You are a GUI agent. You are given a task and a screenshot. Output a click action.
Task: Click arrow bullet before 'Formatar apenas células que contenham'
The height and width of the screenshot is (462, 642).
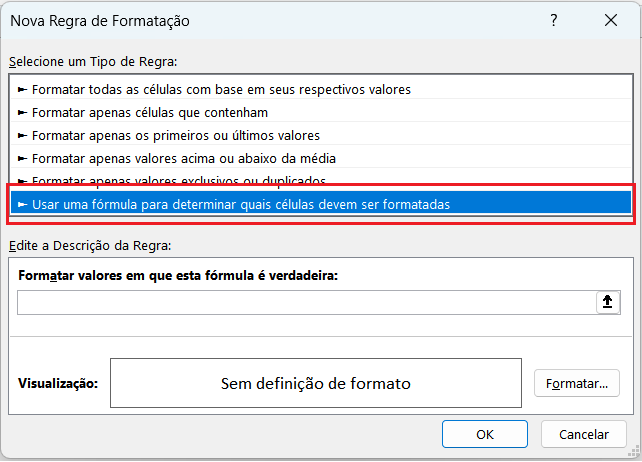23,112
